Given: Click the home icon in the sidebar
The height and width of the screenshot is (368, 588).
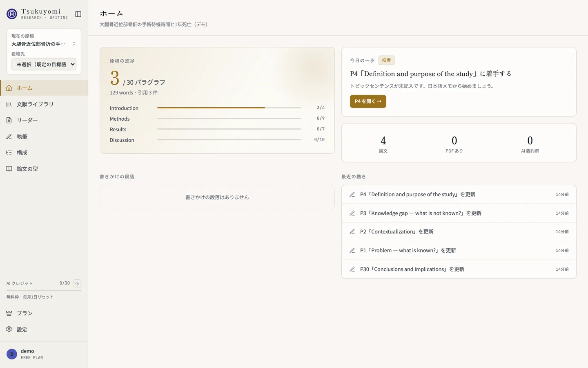Looking at the screenshot, I should [x=9, y=88].
